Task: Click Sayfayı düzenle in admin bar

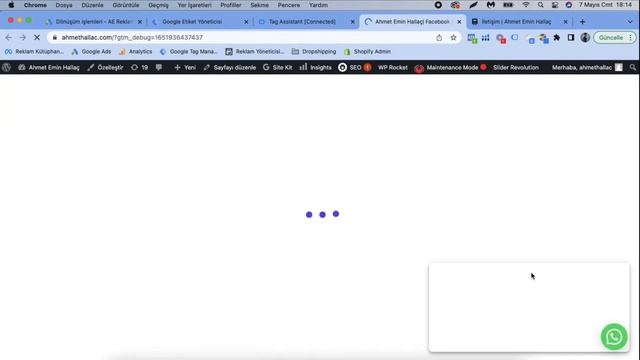Action: pos(230,68)
